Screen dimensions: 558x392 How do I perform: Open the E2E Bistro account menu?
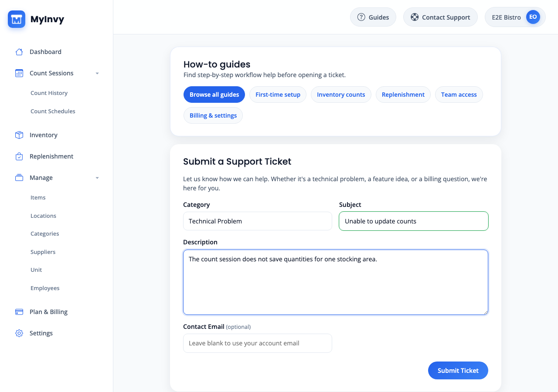[x=515, y=17]
